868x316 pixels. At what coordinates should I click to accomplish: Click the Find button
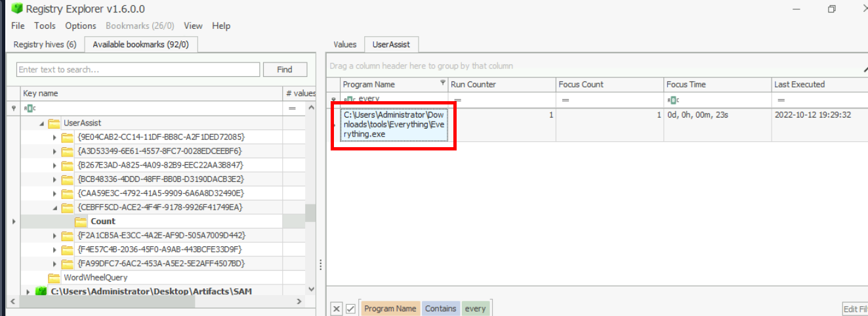(x=285, y=69)
